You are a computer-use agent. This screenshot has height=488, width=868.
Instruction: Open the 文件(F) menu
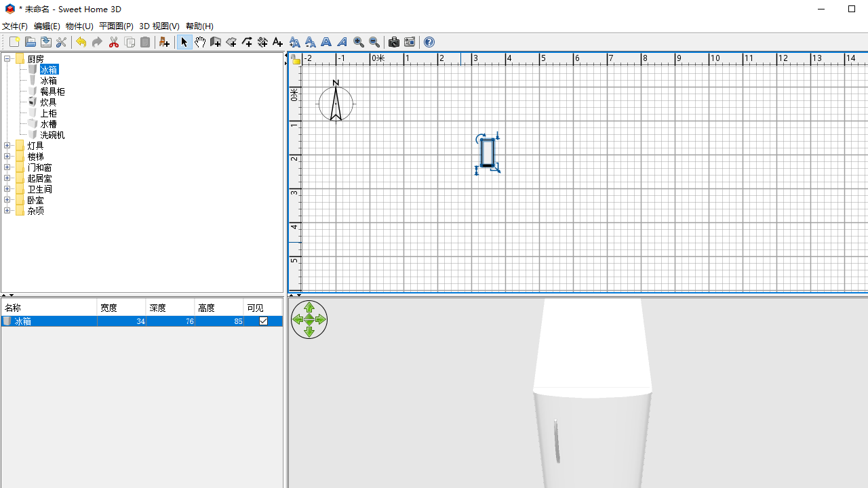(x=15, y=26)
